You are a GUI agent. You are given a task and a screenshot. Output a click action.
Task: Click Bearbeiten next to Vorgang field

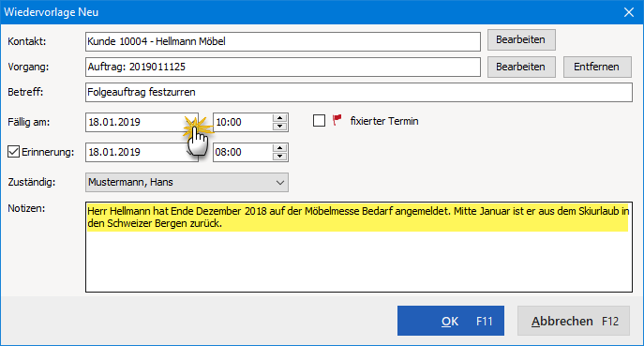tap(521, 67)
